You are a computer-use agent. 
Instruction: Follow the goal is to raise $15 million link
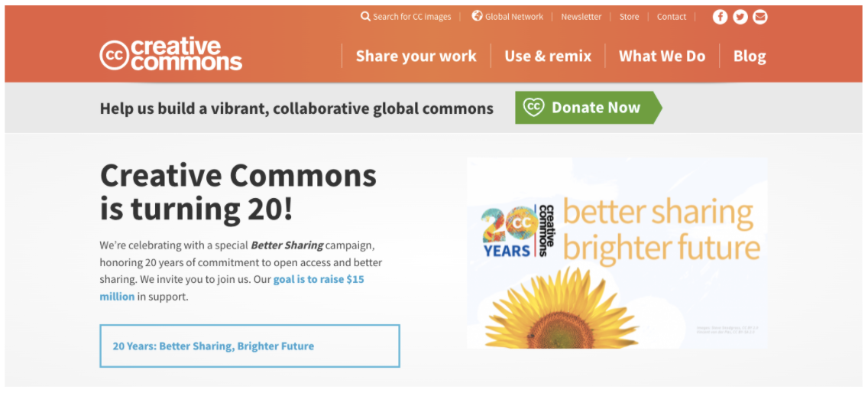(232, 287)
